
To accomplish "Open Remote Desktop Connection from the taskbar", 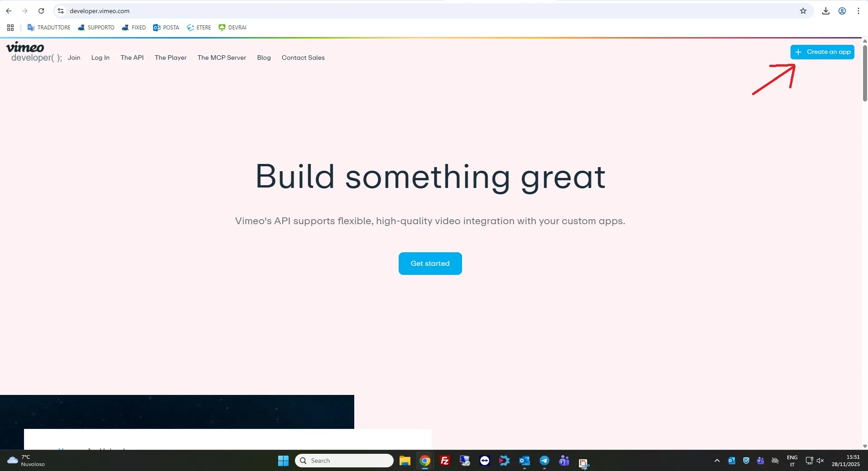I will pos(465,461).
